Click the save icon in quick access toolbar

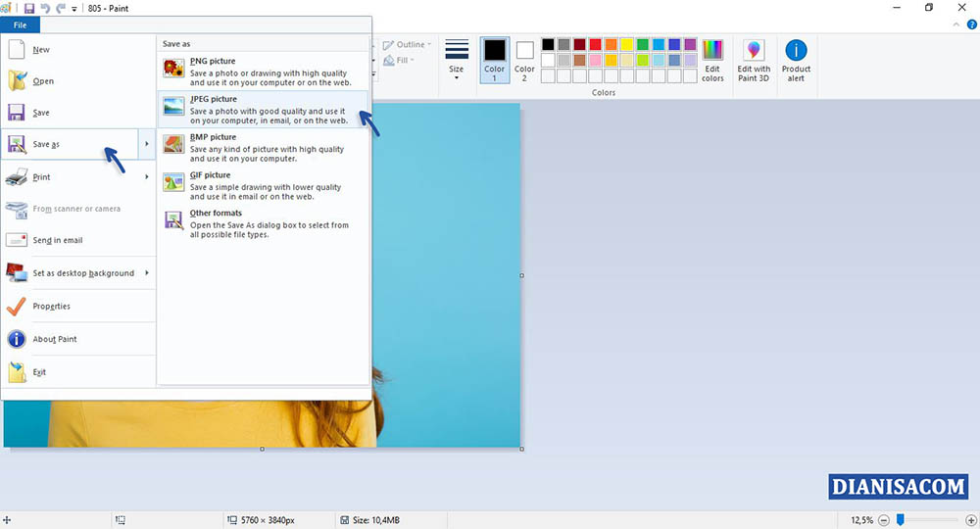pyautogui.click(x=29, y=8)
